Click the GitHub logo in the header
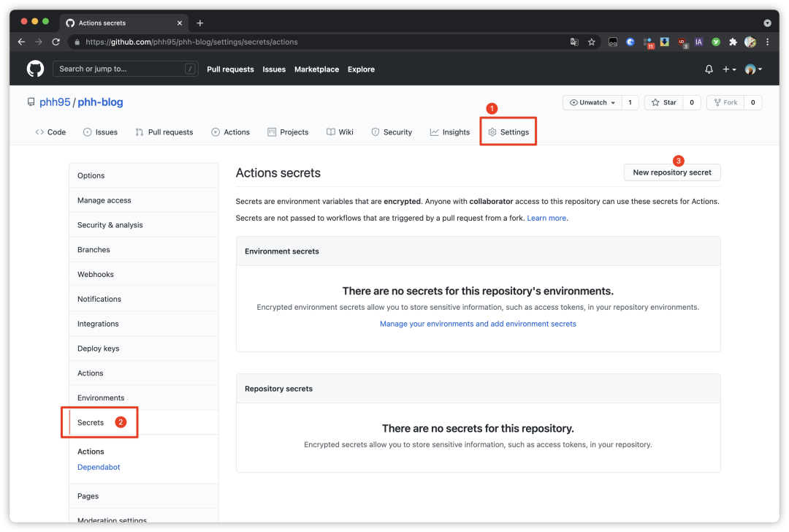The width and height of the screenshot is (789, 532). click(x=34, y=69)
